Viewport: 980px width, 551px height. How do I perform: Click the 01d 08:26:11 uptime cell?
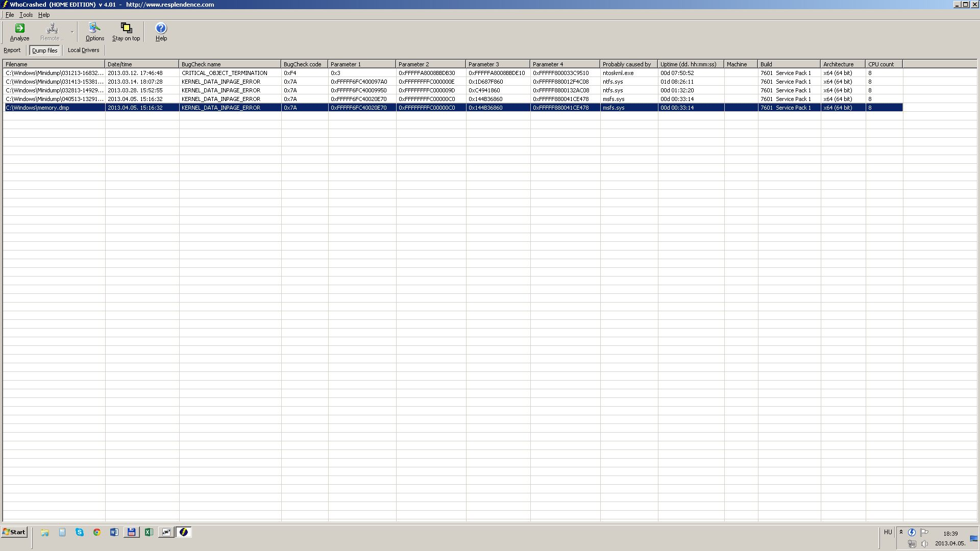point(691,82)
